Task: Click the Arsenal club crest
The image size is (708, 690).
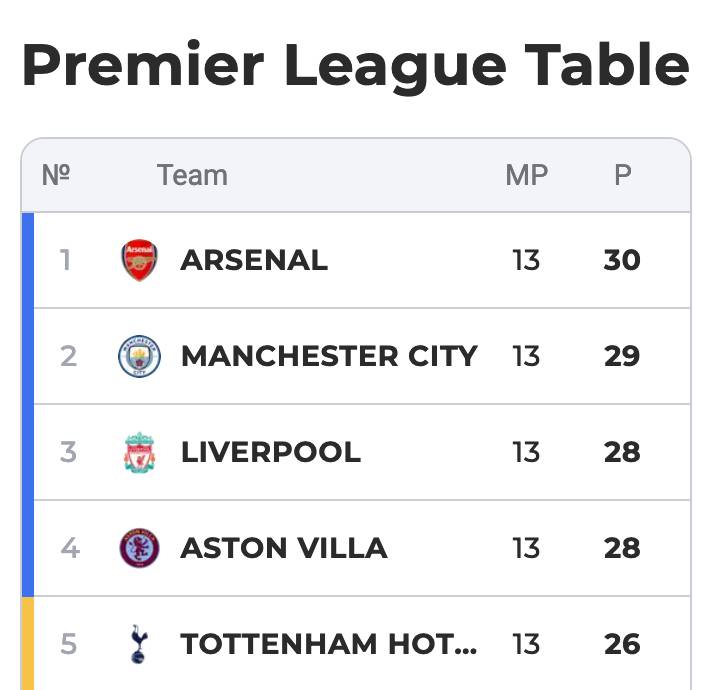Action: 139,260
